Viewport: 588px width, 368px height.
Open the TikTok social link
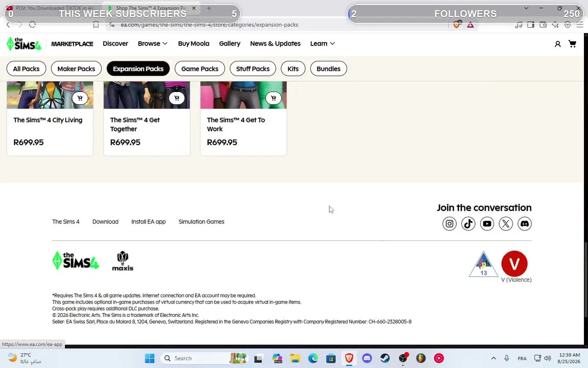click(468, 224)
